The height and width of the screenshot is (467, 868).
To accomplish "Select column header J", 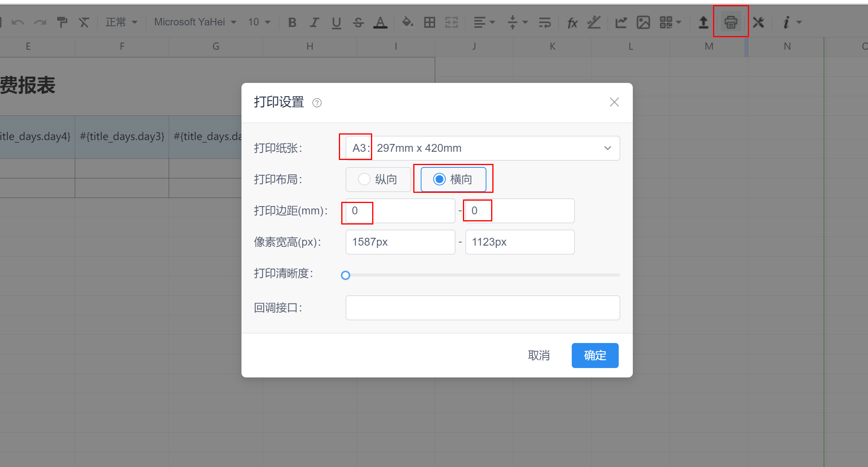I will 474,47.
